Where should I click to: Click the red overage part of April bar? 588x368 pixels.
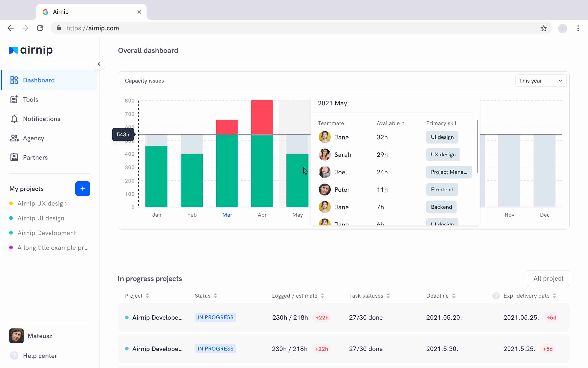(x=262, y=117)
